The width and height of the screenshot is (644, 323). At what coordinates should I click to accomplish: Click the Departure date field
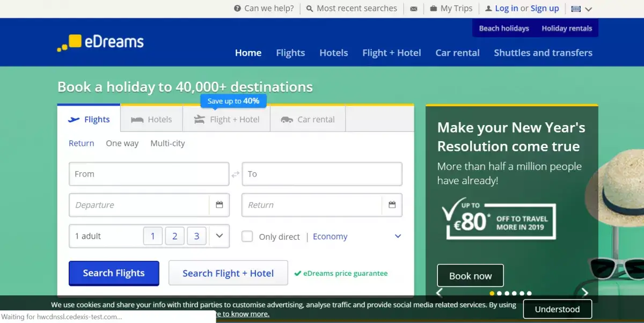click(139, 205)
